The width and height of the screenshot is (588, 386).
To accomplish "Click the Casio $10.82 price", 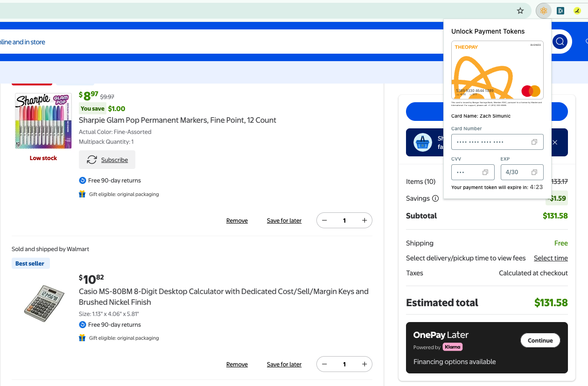I will click(x=91, y=279).
